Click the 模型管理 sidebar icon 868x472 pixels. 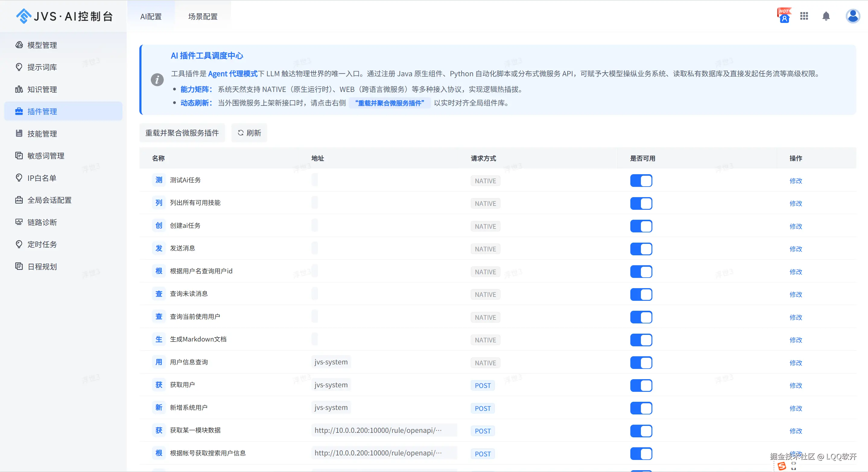(19, 45)
